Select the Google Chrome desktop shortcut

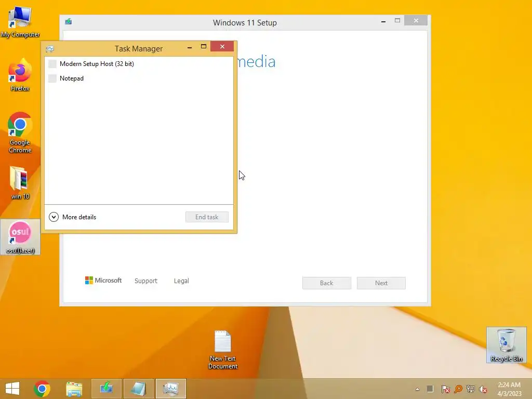tap(20, 132)
